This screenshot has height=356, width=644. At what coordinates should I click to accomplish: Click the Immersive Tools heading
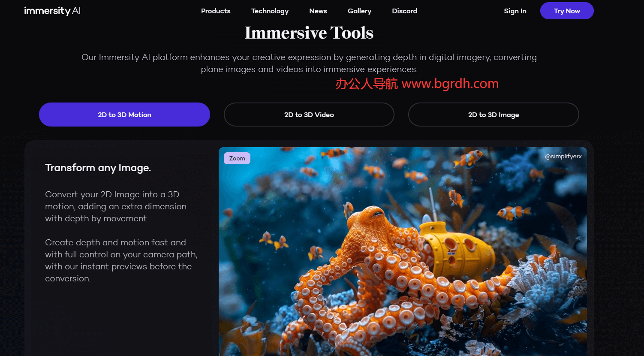(x=309, y=33)
